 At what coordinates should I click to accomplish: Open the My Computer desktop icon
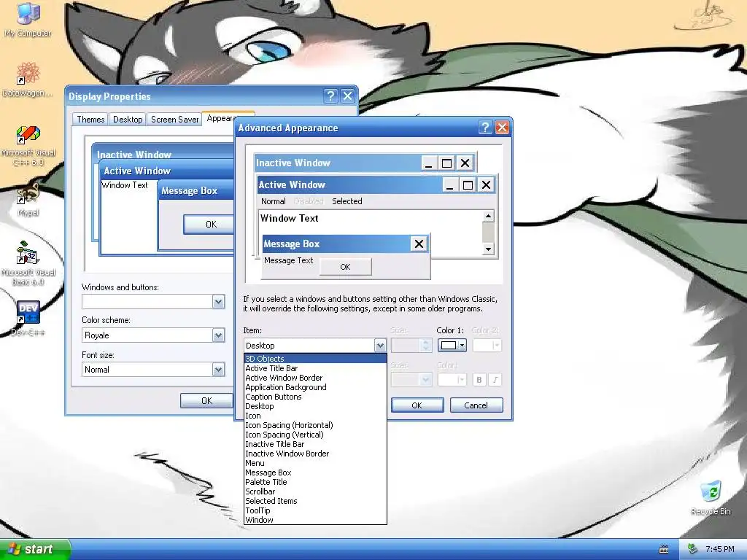pyautogui.click(x=28, y=19)
